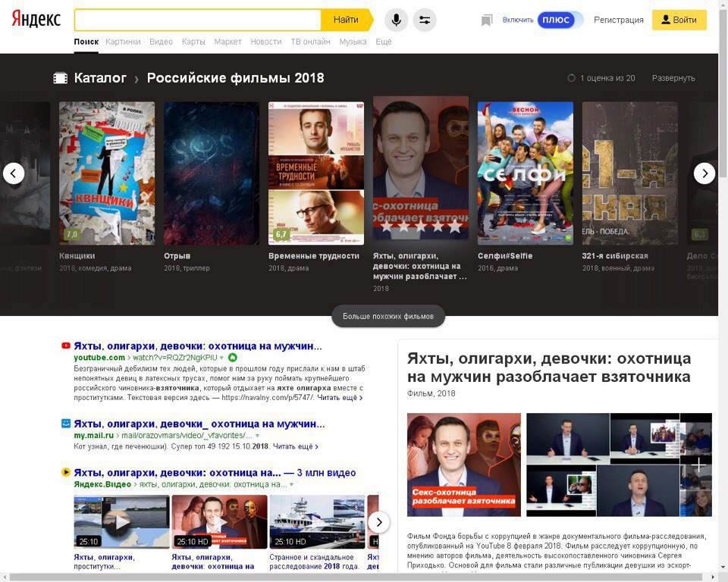The image size is (728, 582).
Task: Advance the video results carousel arrow
Action: click(379, 522)
